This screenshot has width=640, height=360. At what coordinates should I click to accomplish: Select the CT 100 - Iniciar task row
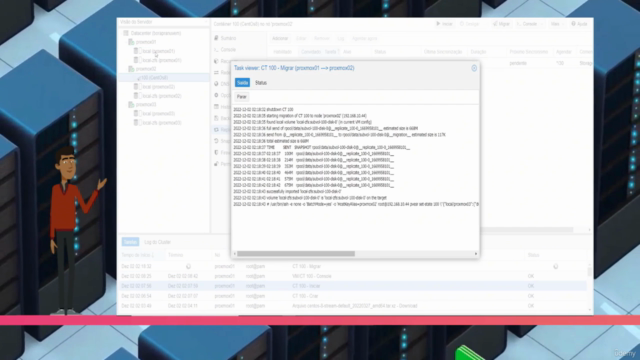(353, 286)
